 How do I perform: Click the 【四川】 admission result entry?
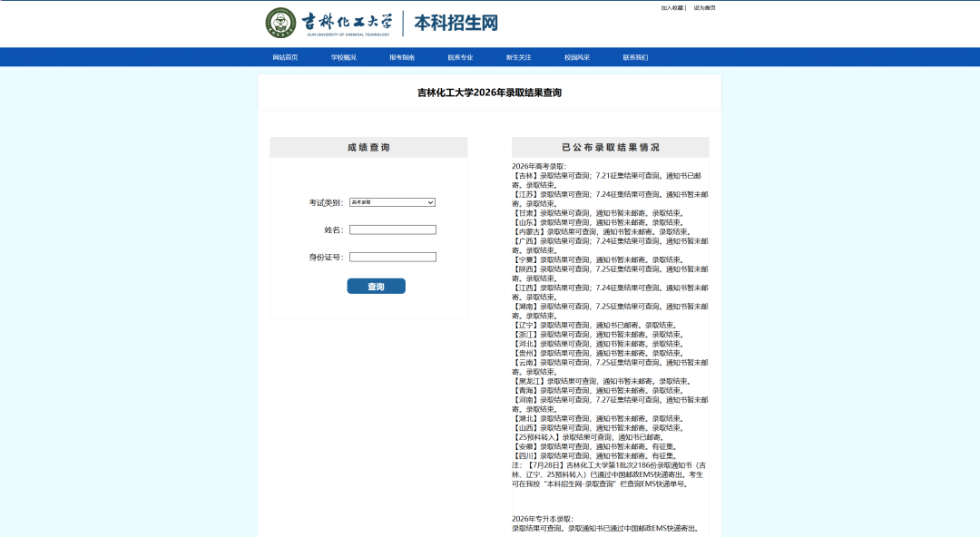coord(597,456)
